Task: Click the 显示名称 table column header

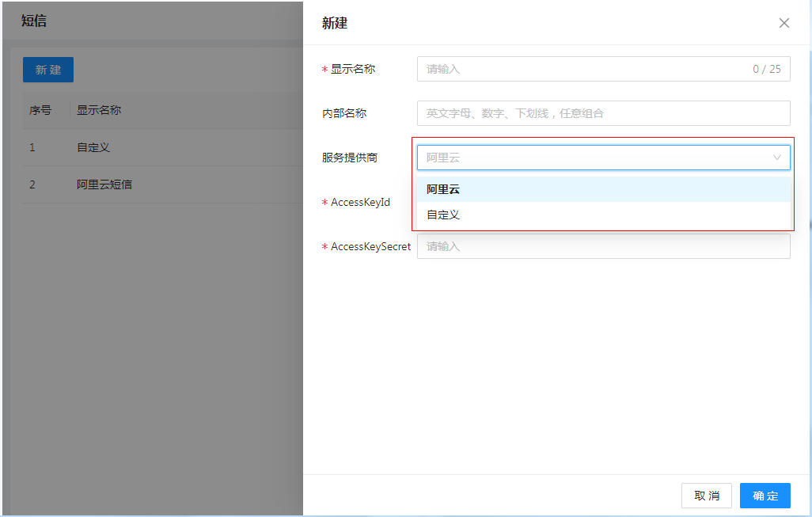Action: 99,110
